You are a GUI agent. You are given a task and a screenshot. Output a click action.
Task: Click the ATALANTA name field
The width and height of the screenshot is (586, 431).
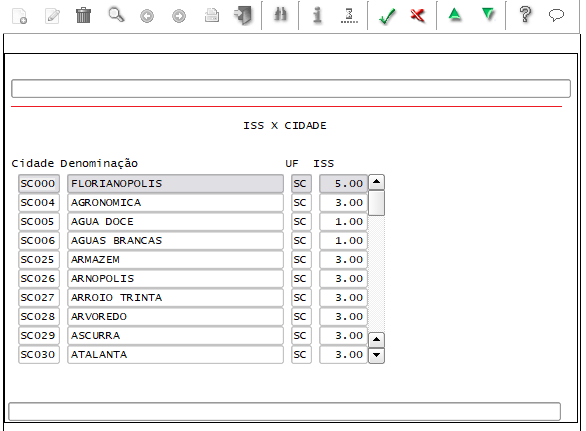(175, 355)
